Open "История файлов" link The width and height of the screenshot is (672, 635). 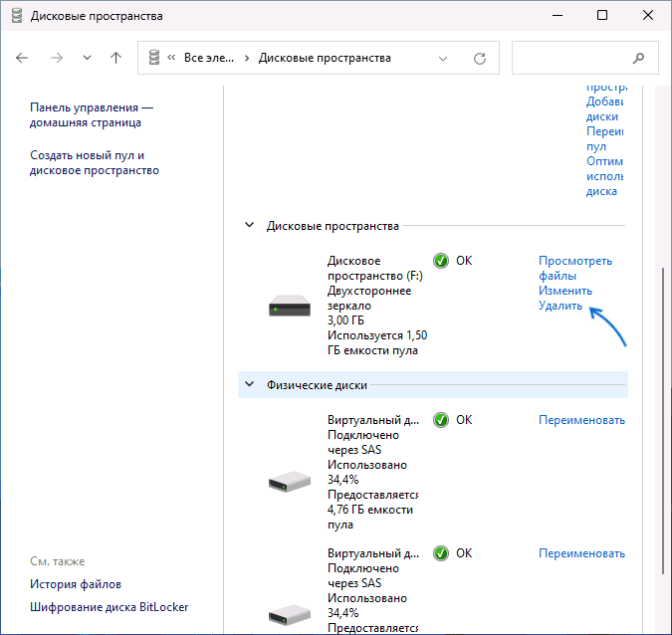76,584
